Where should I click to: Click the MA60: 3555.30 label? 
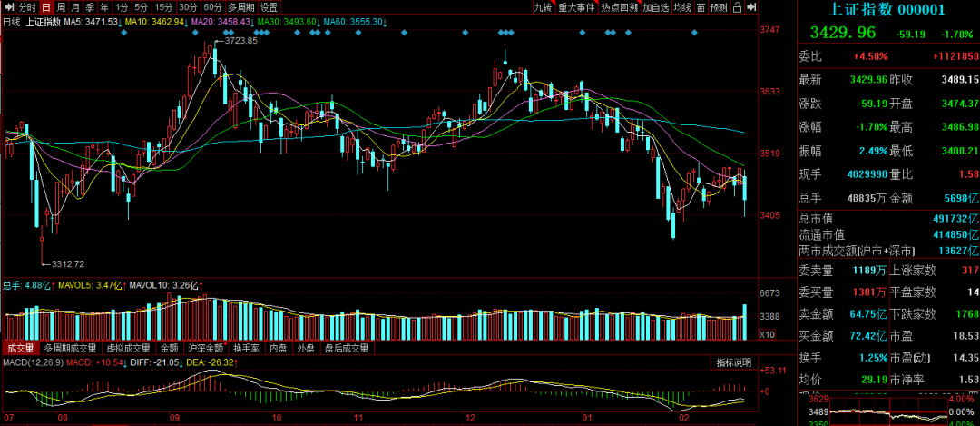(355, 22)
